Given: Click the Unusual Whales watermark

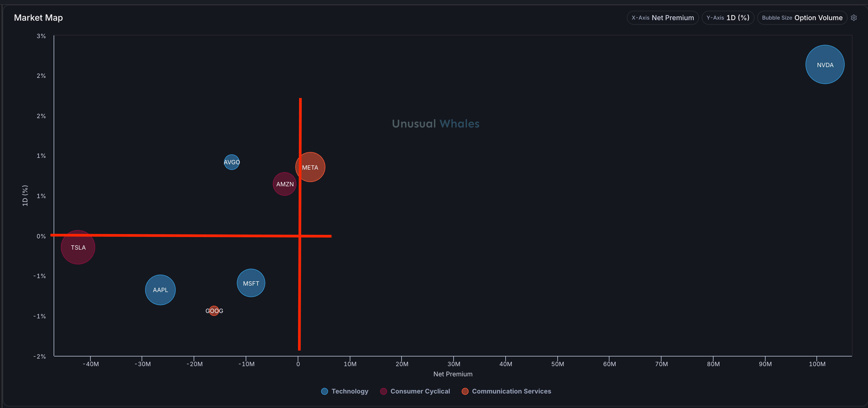Looking at the screenshot, I should 435,124.
